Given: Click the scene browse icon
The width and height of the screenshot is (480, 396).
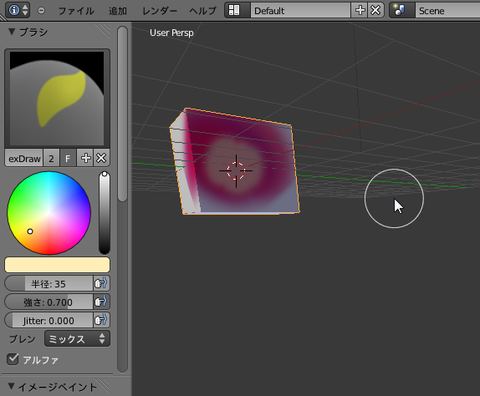Looking at the screenshot, I should pyautogui.click(x=402, y=10).
